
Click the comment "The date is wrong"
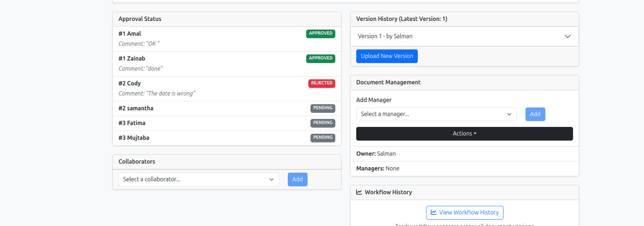click(157, 93)
